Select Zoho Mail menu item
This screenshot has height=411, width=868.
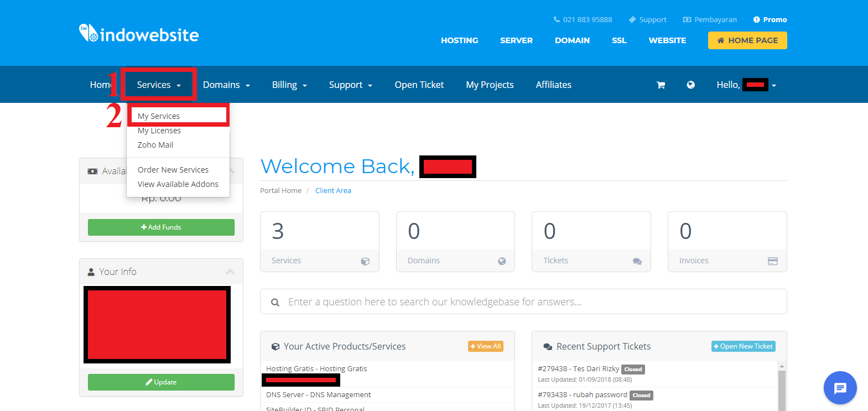pos(155,145)
